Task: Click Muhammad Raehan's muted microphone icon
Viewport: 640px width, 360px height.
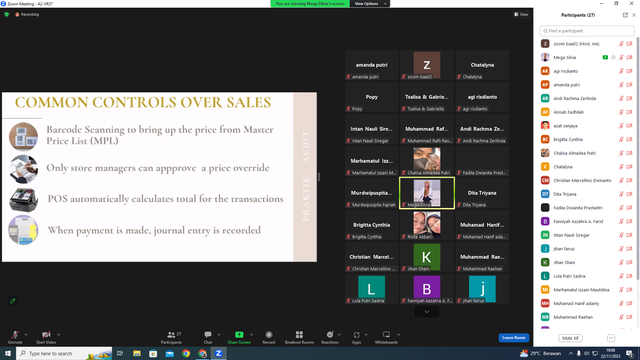Action: point(621,317)
